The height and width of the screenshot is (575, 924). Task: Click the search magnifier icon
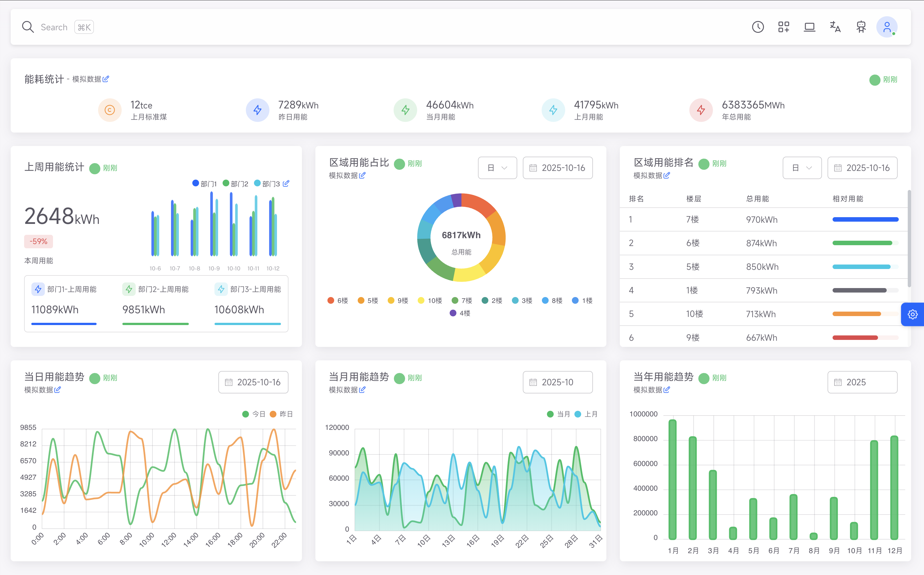(x=28, y=27)
